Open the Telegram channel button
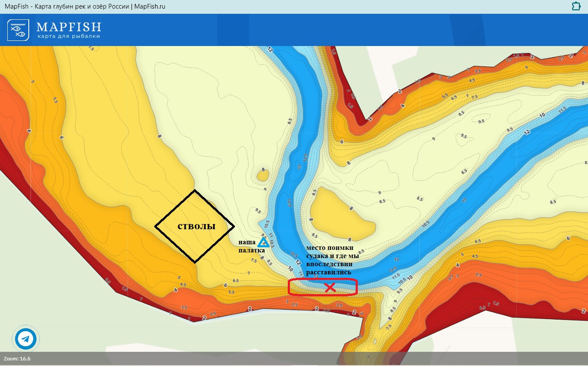 point(27,339)
